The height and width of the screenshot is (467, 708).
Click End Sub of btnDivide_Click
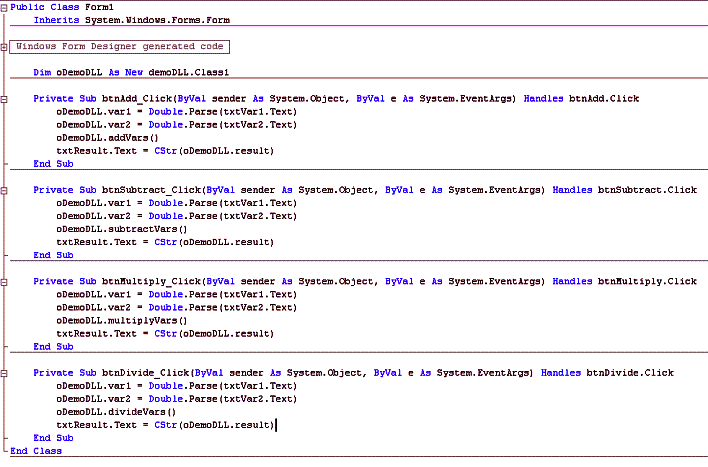tap(53, 438)
